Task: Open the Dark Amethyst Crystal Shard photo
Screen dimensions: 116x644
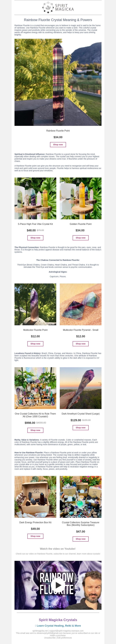Action: (x=80, y=388)
